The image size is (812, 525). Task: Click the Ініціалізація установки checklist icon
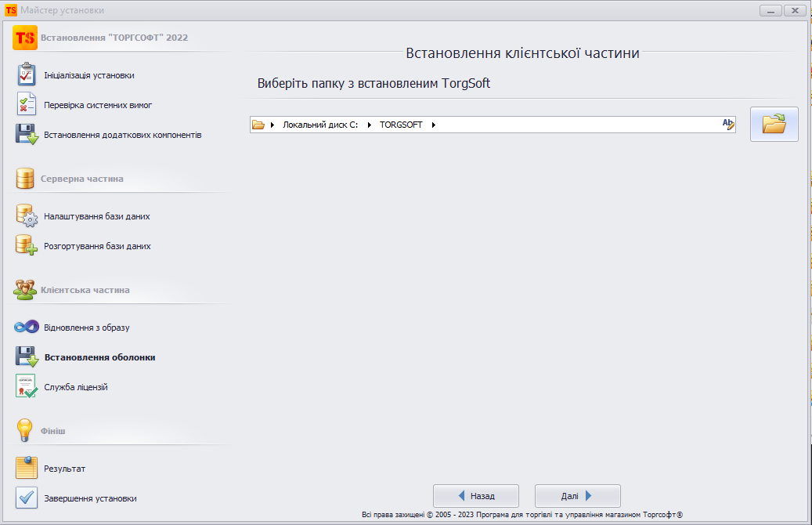27,75
